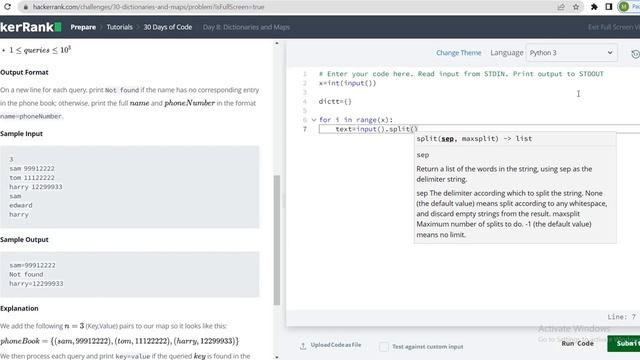640x360 pixels.
Task: Click the phoneBook formula text
Action: (x=120, y=341)
